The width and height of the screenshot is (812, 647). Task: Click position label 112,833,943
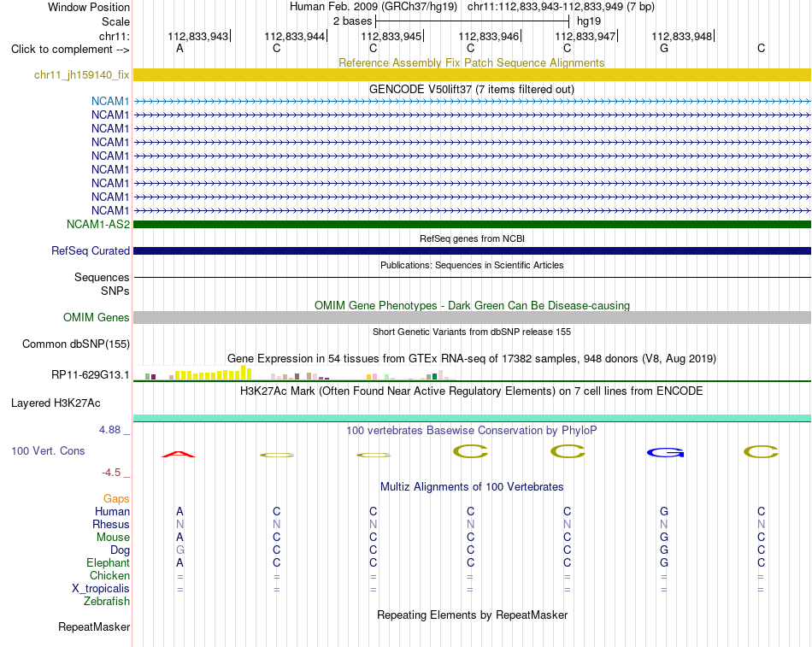tap(197, 36)
